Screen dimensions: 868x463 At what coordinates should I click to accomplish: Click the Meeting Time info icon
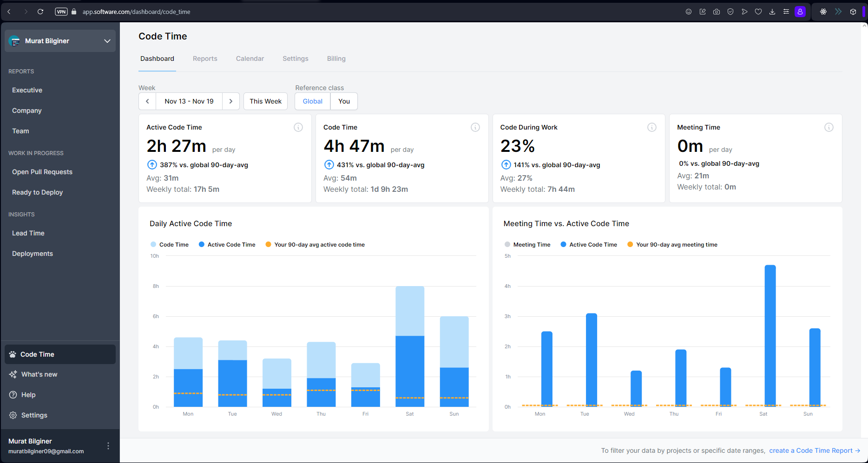829,127
